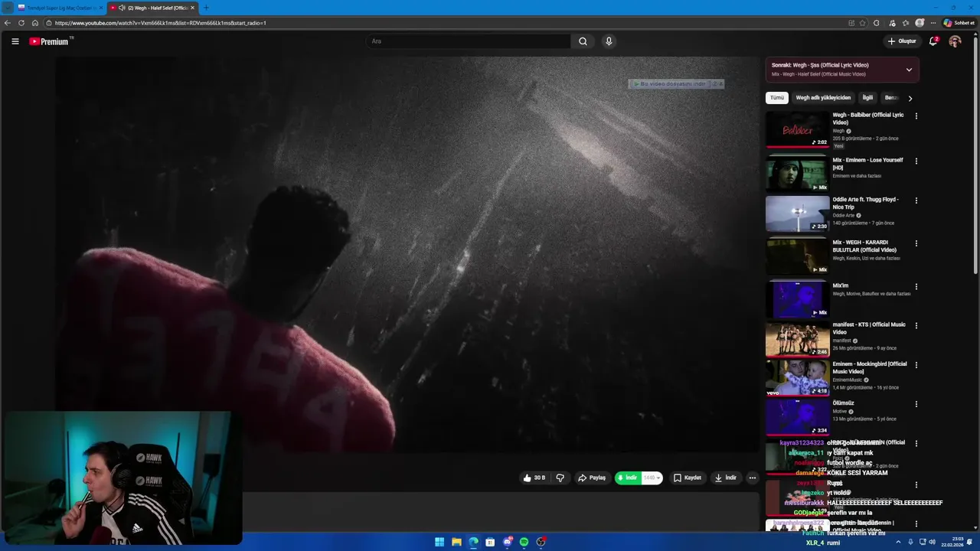Open the Mix'im playlist title
Viewport: 980px width, 551px height.
click(x=841, y=285)
